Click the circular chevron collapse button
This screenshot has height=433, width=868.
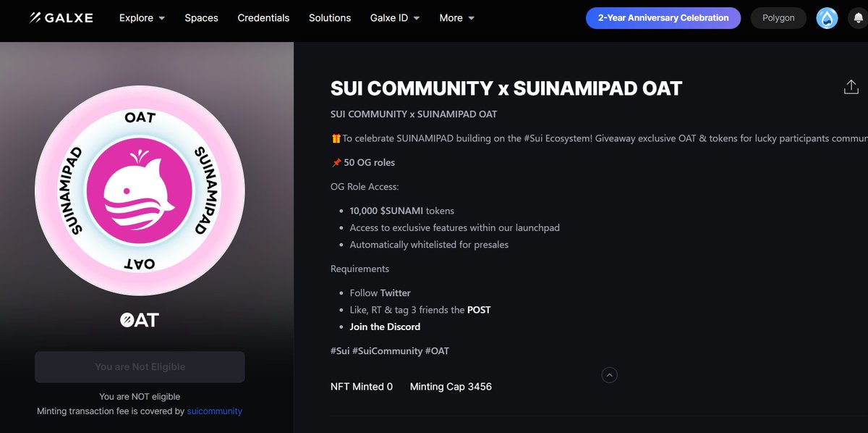609,375
